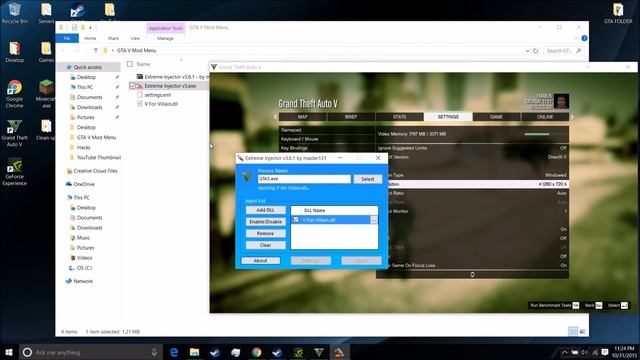Toggle V For Villain.dll checkbox in injector

tap(296, 220)
